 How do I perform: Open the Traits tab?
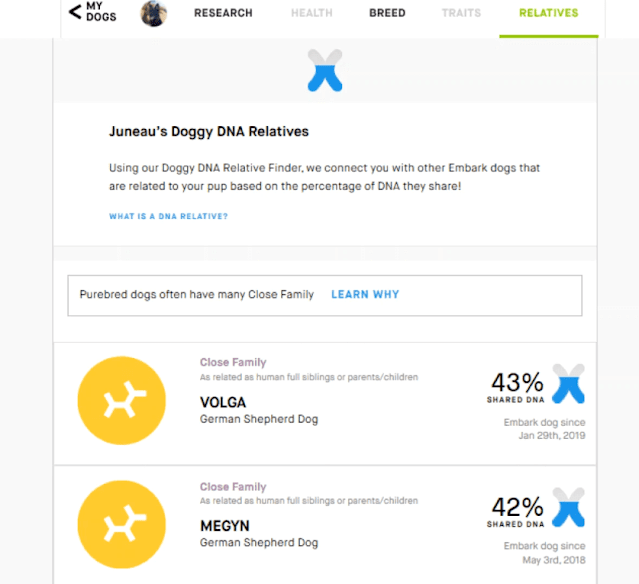461,13
